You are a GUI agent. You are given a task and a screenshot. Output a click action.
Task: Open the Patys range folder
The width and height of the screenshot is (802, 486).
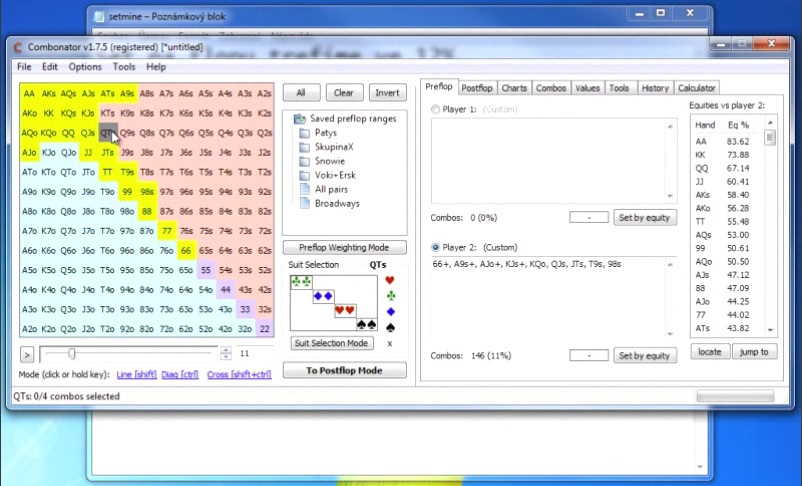pyautogui.click(x=318, y=133)
